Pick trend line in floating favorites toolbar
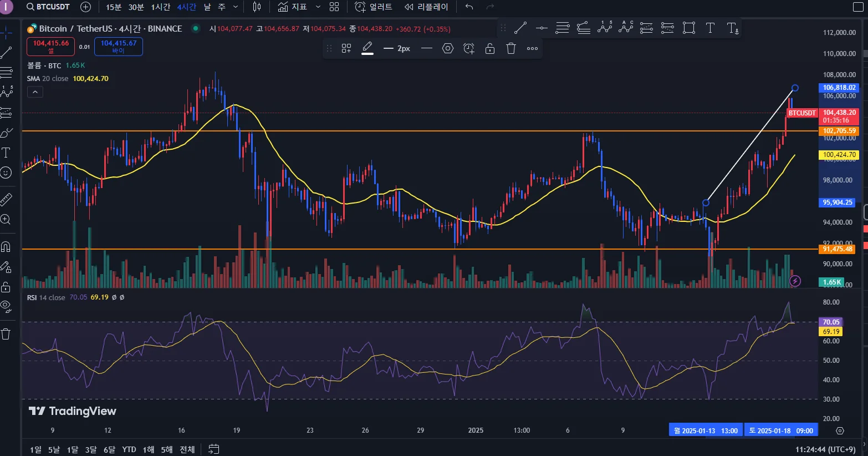Screen dimensions: 868x456 (x=520, y=28)
